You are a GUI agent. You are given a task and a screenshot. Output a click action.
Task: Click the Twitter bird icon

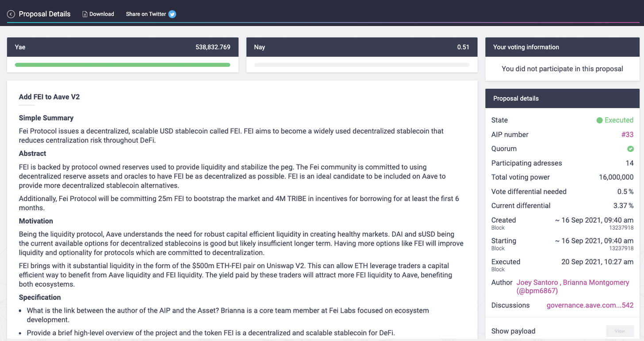point(172,14)
